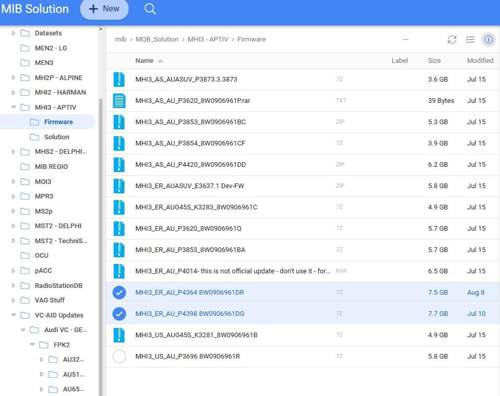Viewport: 500px width, 396px height.
Task: Open the pACC folder
Action: coord(43,271)
